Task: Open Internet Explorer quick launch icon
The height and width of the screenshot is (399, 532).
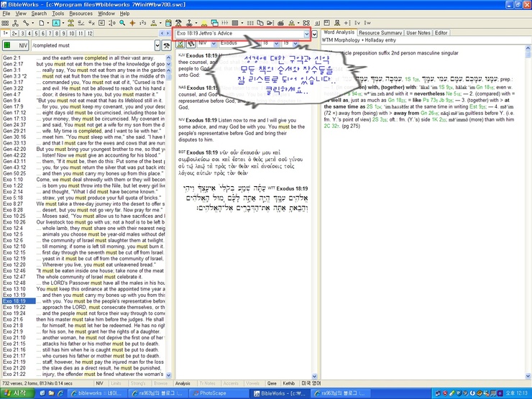Action: point(60,393)
